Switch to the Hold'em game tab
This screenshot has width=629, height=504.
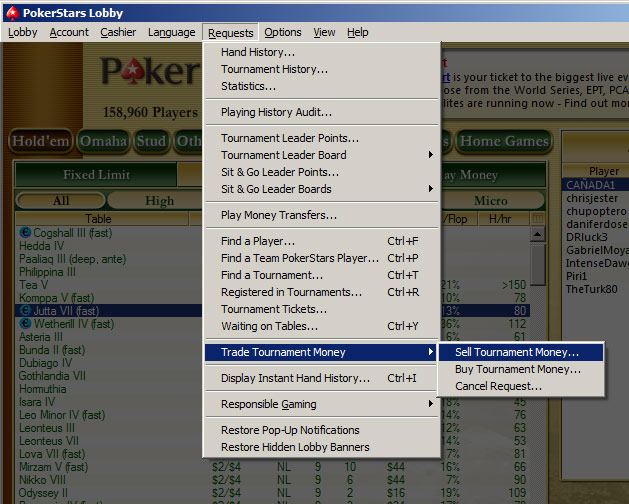[x=41, y=141]
